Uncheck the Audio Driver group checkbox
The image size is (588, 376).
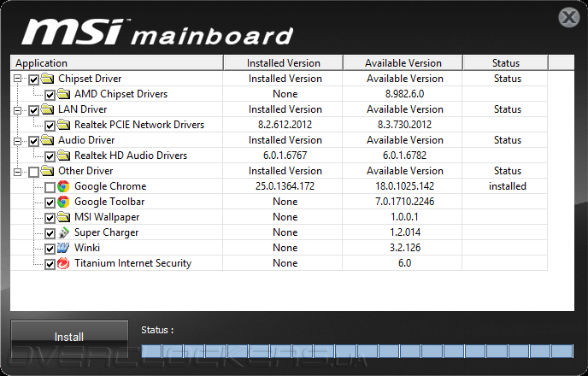point(33,141)
